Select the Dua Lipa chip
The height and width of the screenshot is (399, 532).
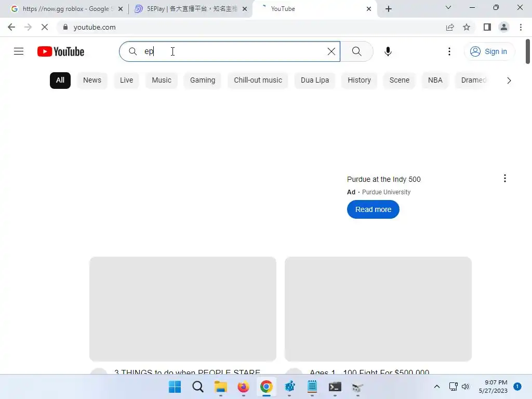pyautogui.click(x=315, y=81)
